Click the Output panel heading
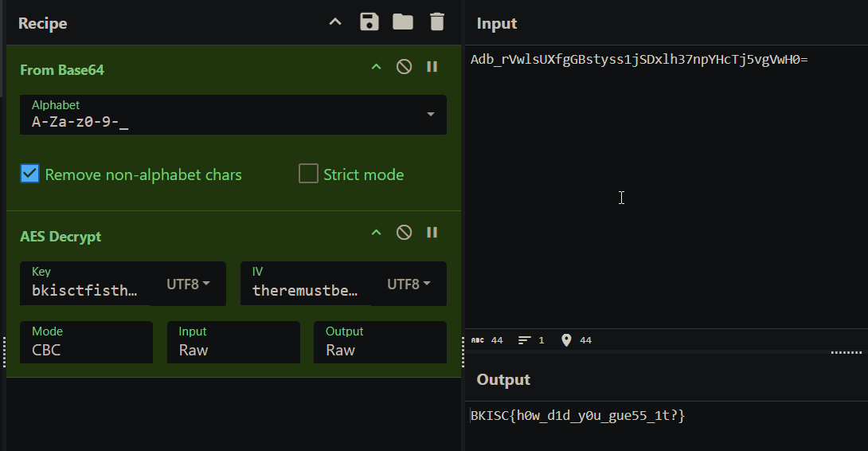The image size is (868, 451). point(503,379)
